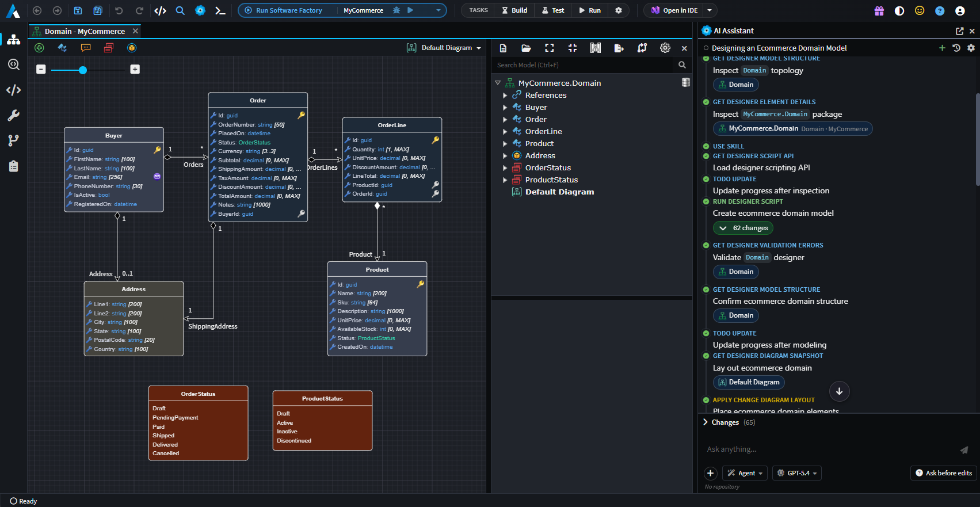Toggle Ask before edits option
980x507 pixels.
click(944, 473)
